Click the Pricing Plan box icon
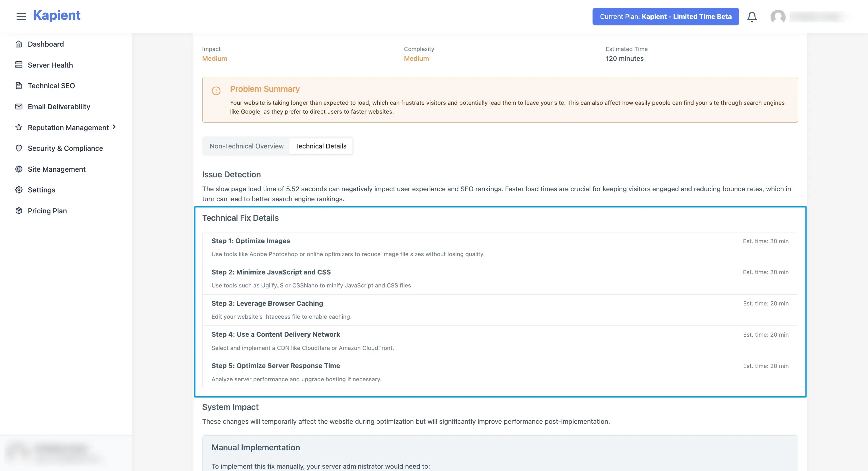Viewport: 868px width, 471px height. [19, 211]
